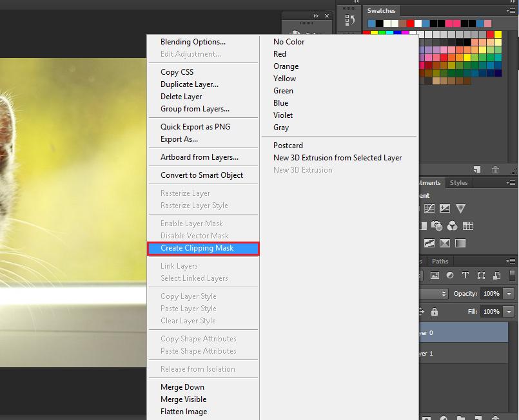Open the History panel icon
This screenshot has height=420, width=519.
coord(350,20)
